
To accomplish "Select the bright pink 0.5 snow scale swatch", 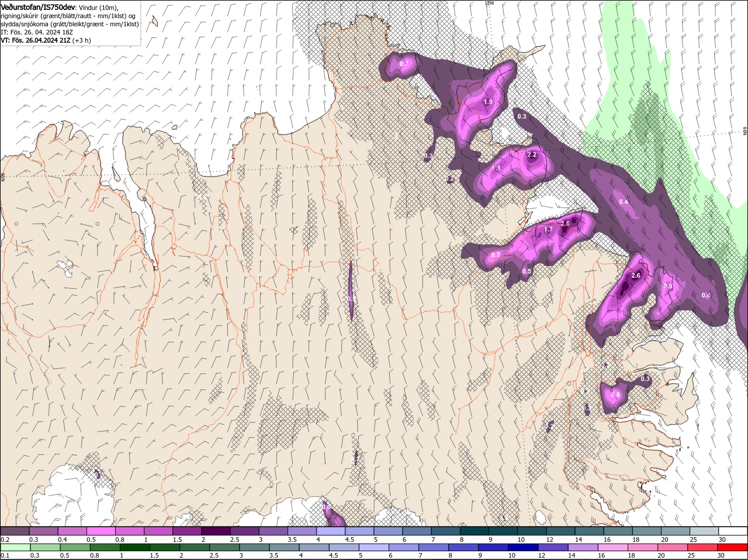I will point(101,531).
